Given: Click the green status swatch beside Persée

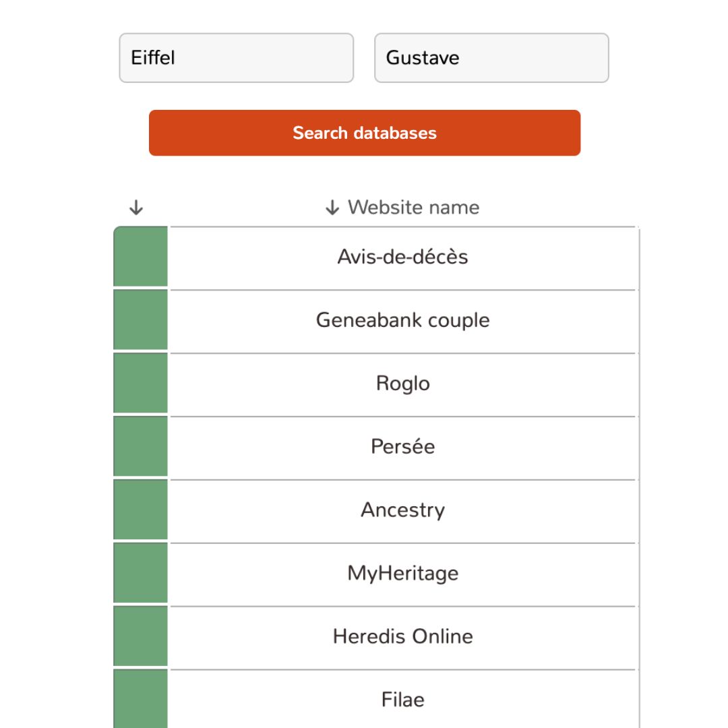Looking at the screenshot, I should click(x=141, y=446).
